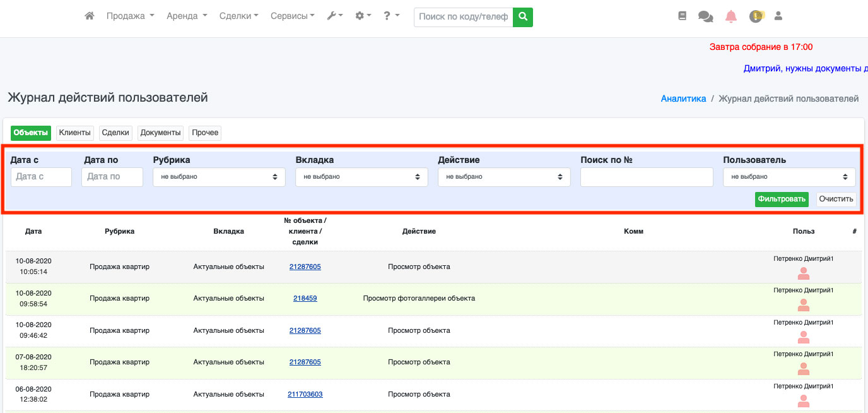
Task: Show notifications via the bell icon
Action: [x=730, y=16]
